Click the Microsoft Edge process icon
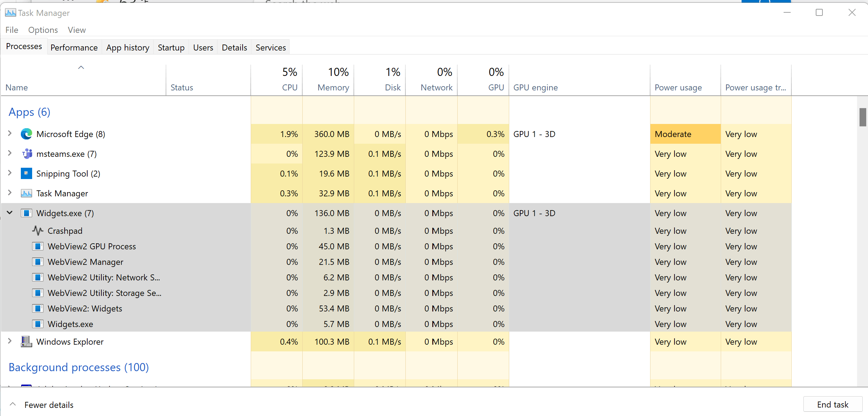The image size is (868, 416). click(26, 134)
